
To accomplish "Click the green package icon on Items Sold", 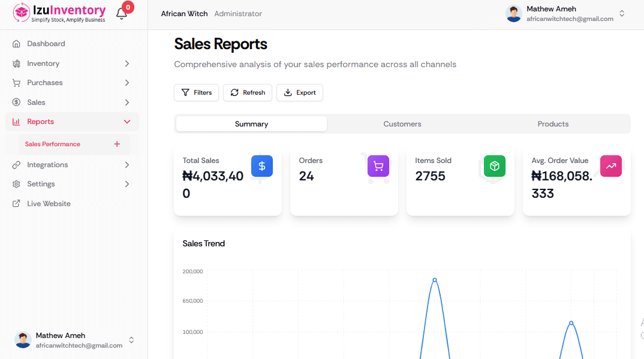I will pos(494,166).
